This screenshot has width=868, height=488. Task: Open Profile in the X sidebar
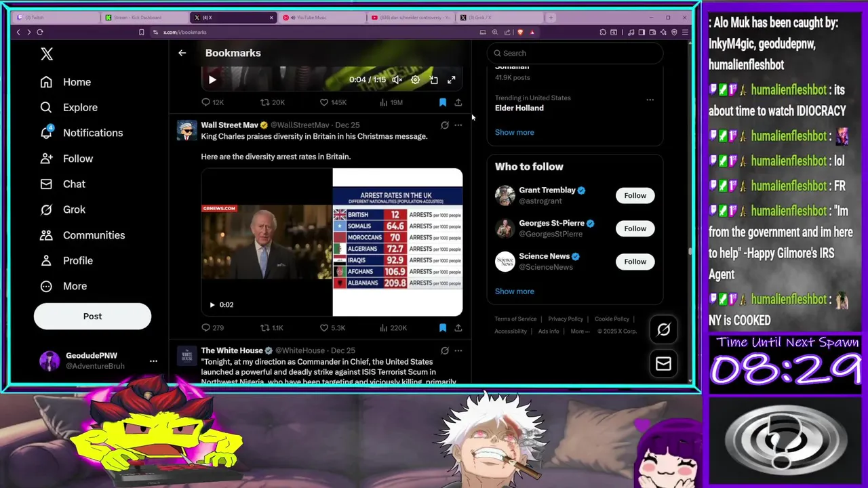coord(66,260)
